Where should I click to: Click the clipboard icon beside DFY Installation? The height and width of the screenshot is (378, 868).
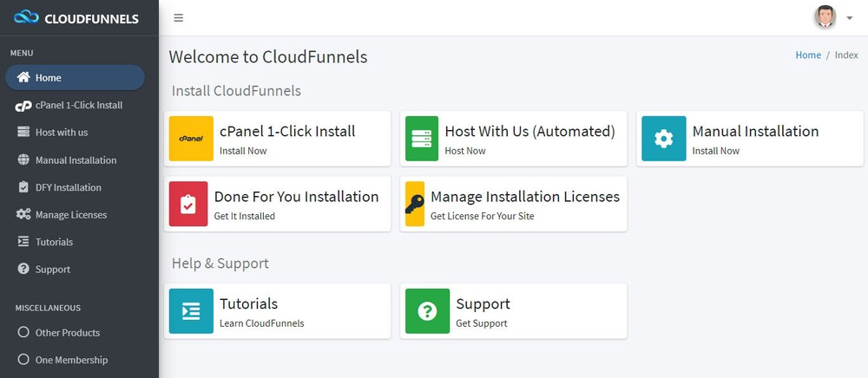(23, 186)
